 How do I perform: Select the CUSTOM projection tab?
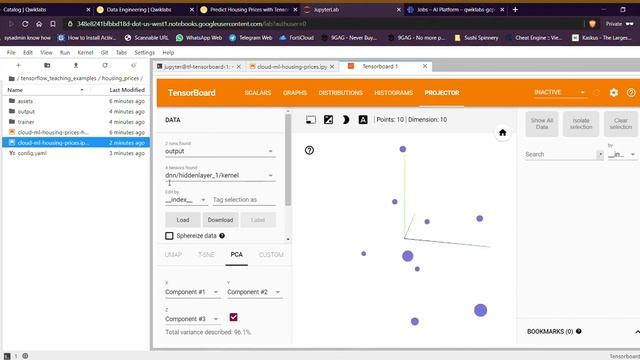pos(271,255)
